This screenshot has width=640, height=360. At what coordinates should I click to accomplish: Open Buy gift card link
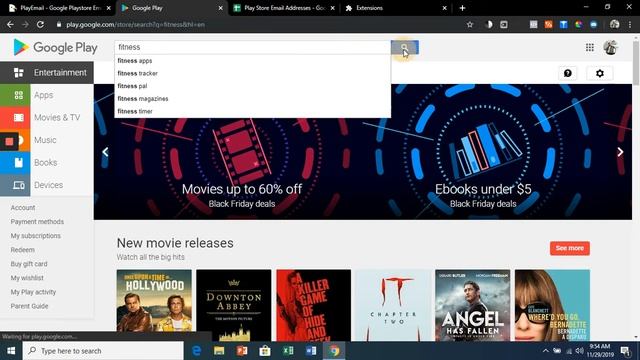pyautogui.click(x=29, y=264)
